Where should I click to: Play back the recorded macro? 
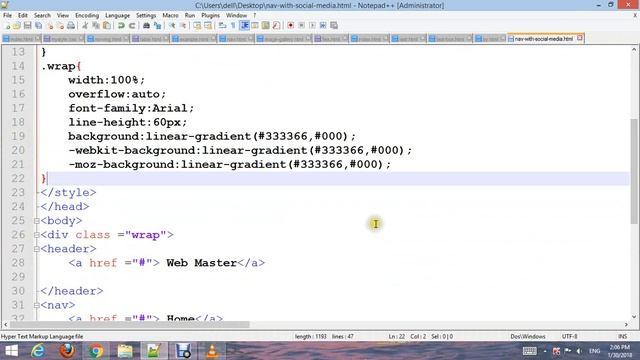coord(312,25)
